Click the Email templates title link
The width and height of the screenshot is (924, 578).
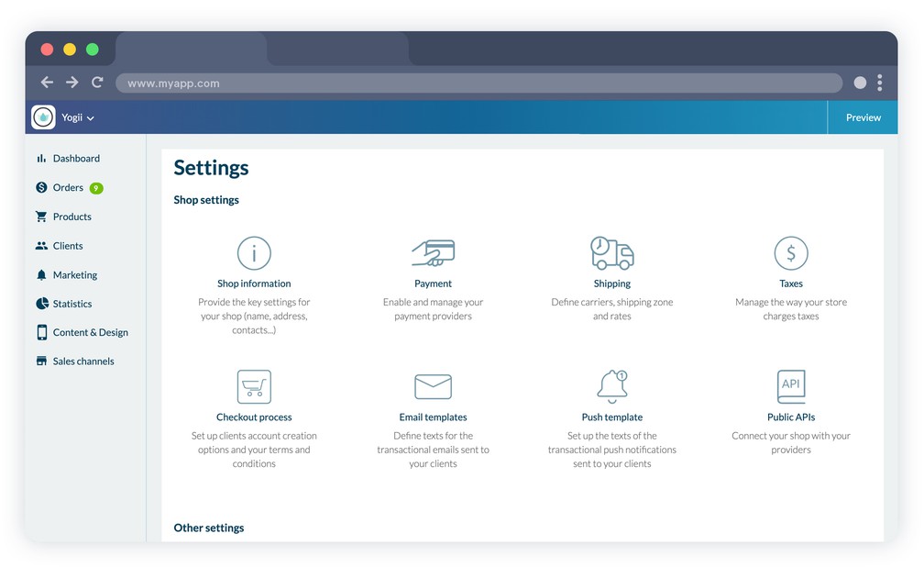pos(433,417)
